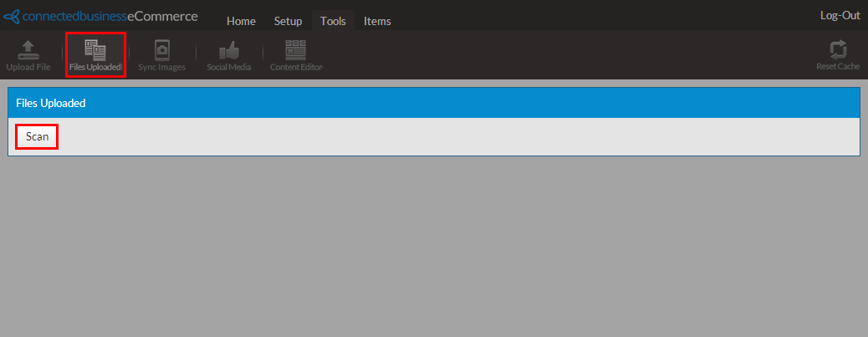This screenshot has width=868, height=337.
Task: Click the Log-Out link
Action: click(840, 16)
